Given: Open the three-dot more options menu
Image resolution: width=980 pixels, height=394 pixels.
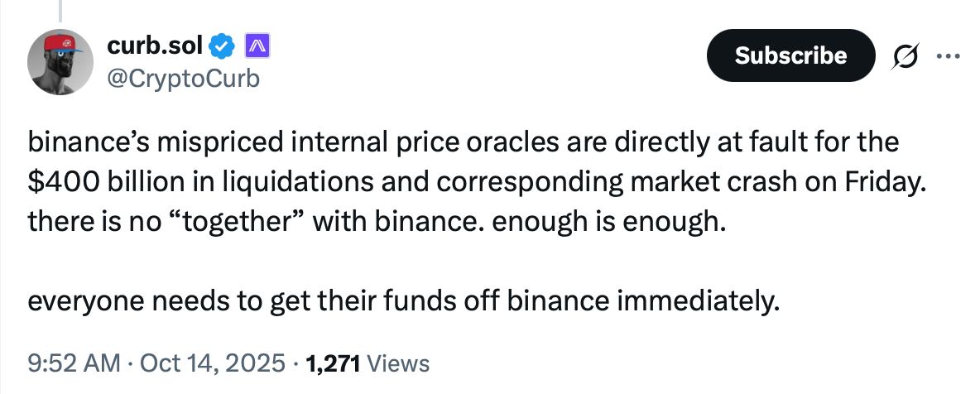Looking at the screenshot, I should [x=944, y=55].
